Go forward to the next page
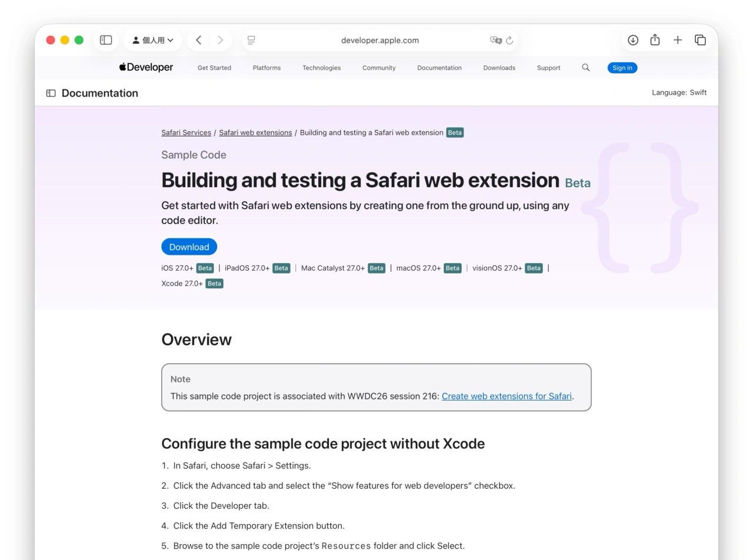The height and width of the screenshot is (560, 753). click(221, 40)
